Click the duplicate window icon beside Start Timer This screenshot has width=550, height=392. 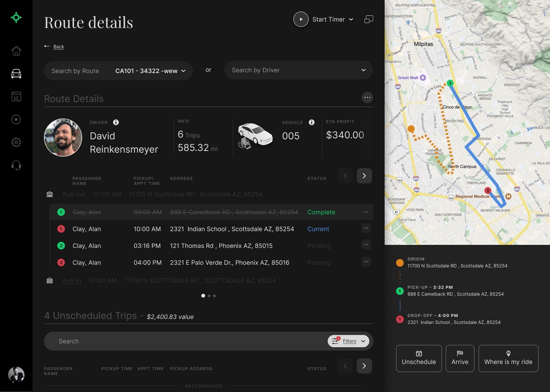368,19
